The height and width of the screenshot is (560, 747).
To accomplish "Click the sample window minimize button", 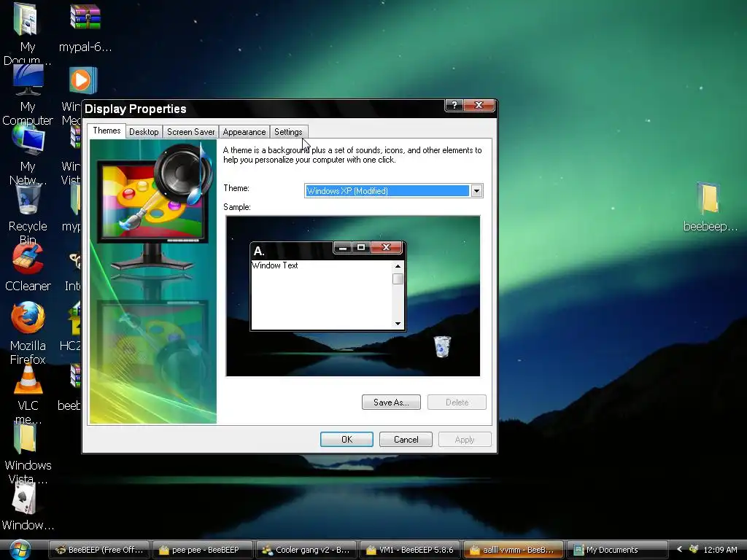I will (x=343, y=247).
